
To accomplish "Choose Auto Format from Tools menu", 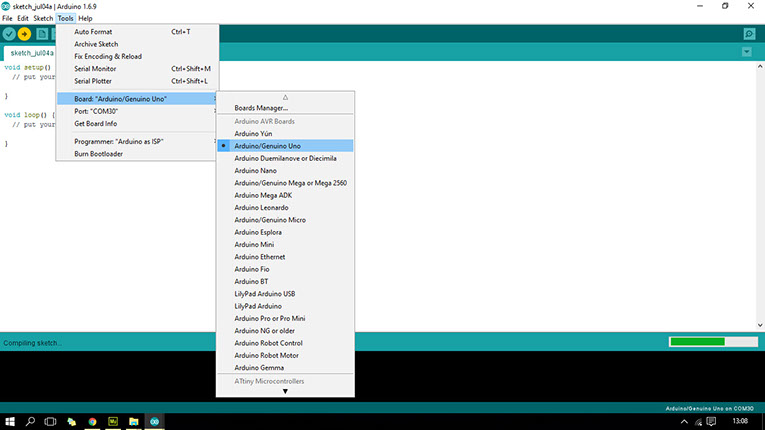I will pos(137,32).
